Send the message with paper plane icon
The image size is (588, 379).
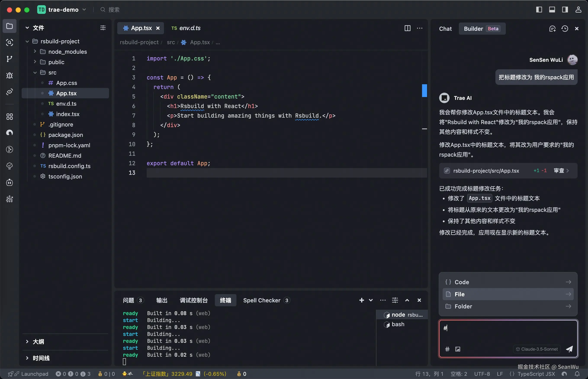(569, 349)
